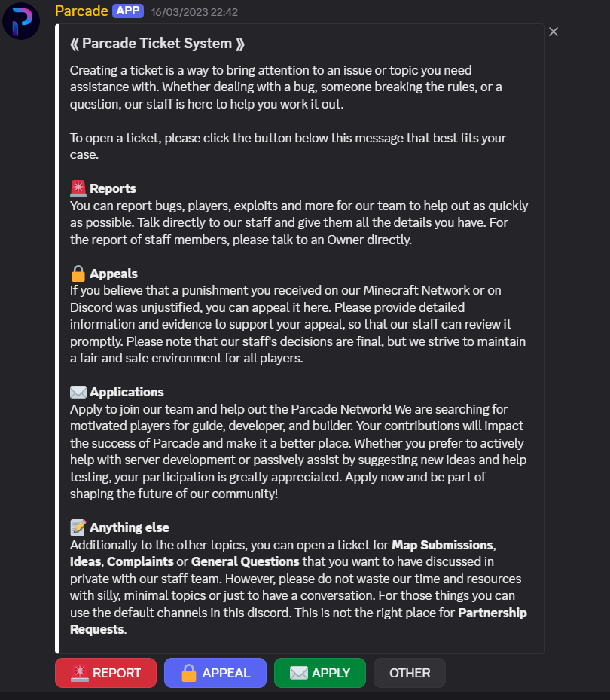Click the envelope emoji beside Applications heading
Viewport: 610px width, 700px height.
click(78, 392)
